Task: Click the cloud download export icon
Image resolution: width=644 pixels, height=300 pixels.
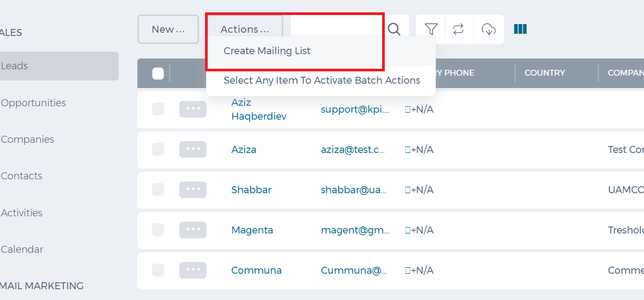Action: [488, 29]
